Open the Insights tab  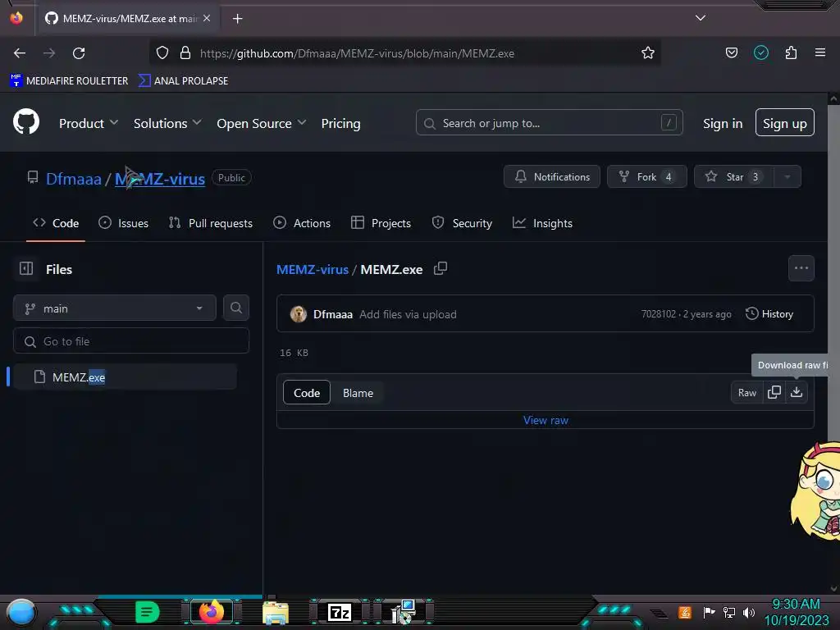543,223
